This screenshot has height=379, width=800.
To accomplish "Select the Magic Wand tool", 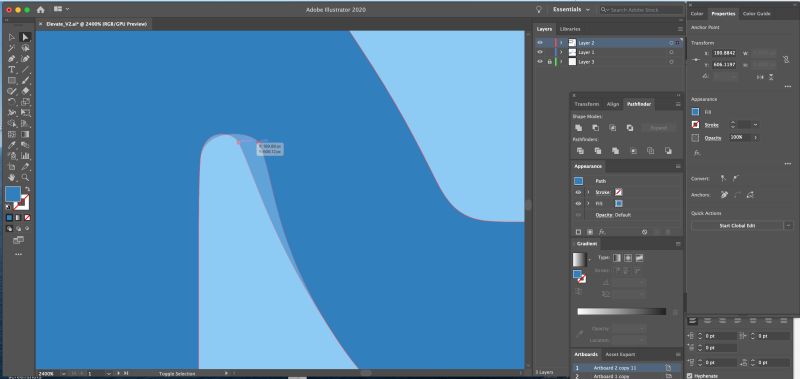I will click(12, 48).
